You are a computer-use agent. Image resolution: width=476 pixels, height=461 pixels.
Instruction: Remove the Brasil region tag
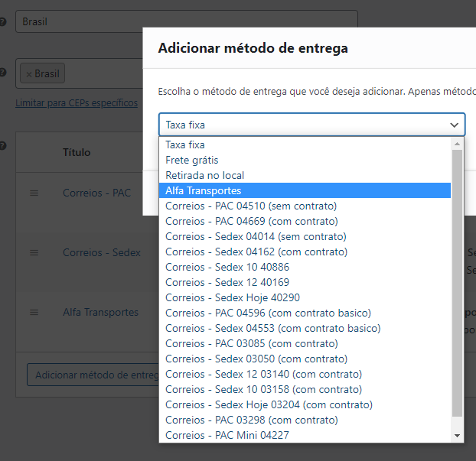click(29, 74)
